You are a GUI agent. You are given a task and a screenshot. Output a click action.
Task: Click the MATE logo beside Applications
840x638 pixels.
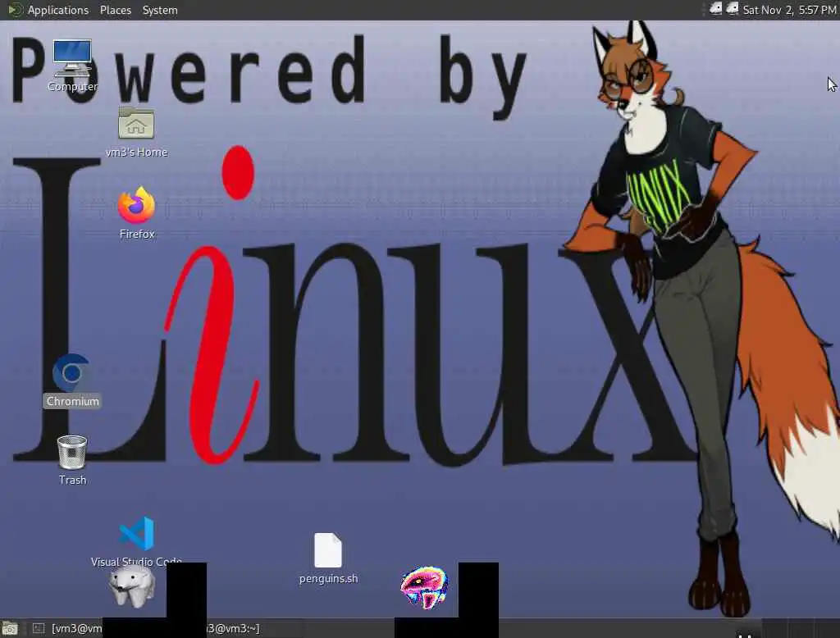[16, 10]
